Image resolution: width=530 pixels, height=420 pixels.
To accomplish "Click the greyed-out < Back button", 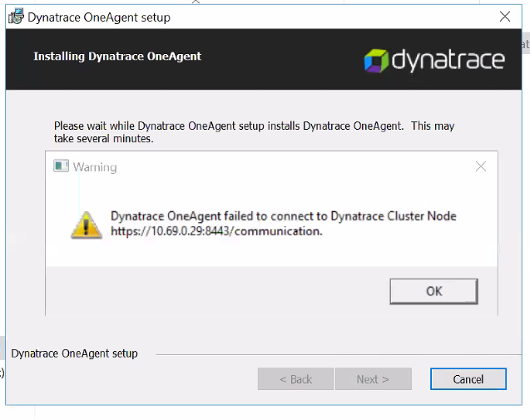I will 295,379.
